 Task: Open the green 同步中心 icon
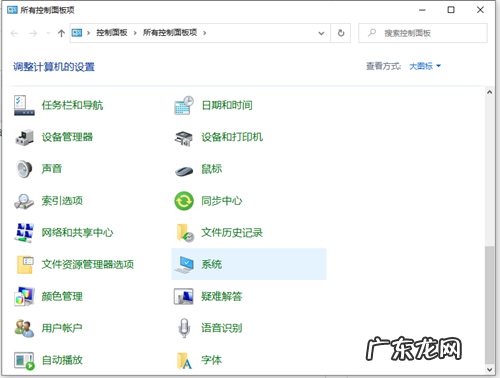(x=184, y=201)
